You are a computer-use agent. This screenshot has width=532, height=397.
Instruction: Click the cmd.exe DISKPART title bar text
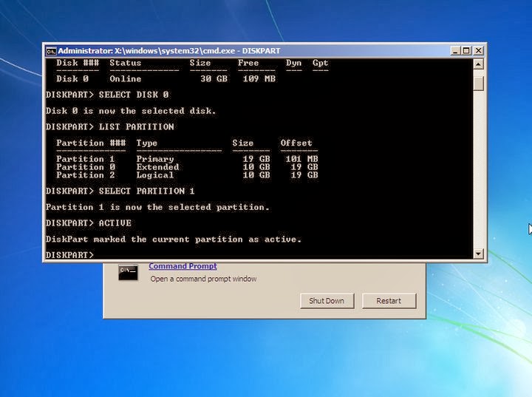click(169, 51)
